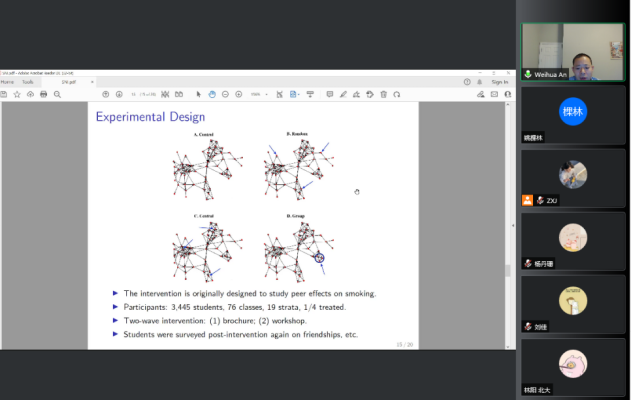Open the find text magnifier icon
Image resolution: width=631 pixels, height=400 pixels.
tap(57, 94)
